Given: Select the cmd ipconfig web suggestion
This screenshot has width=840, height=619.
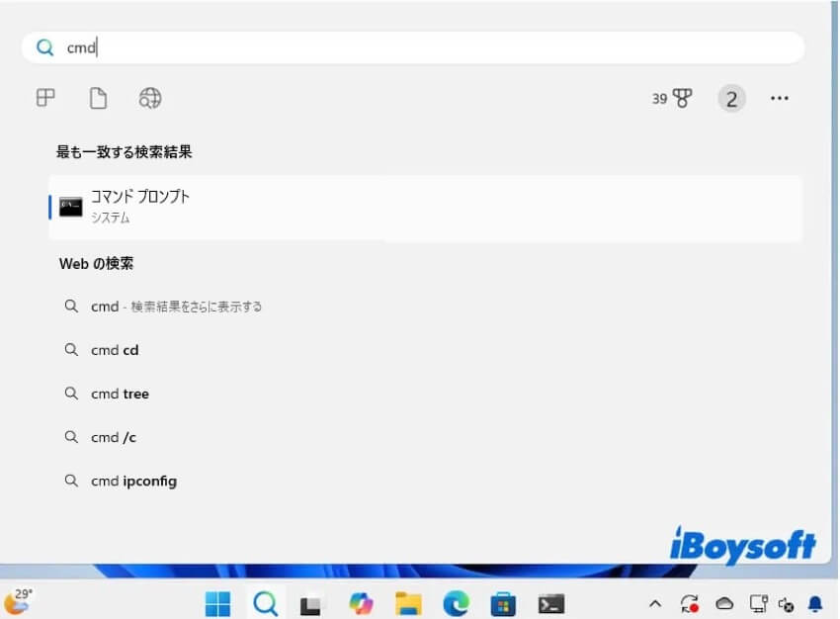Looking at the screenshot, I should (133, 481).
